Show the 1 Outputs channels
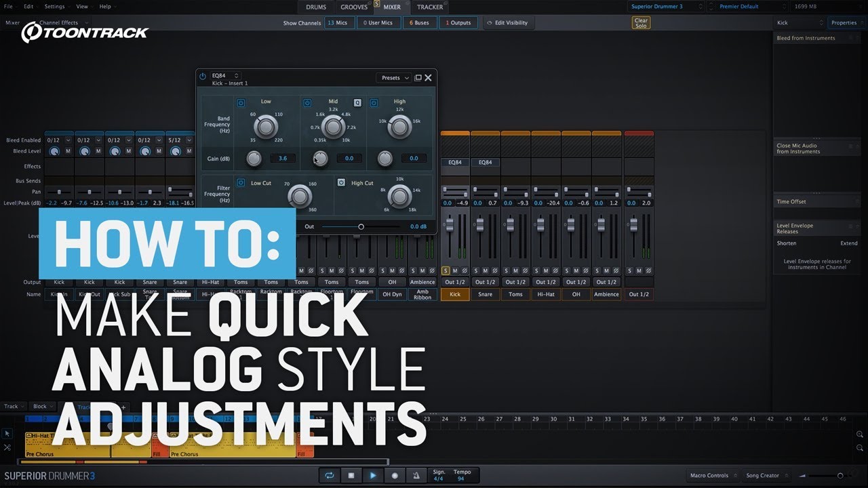868x488 pixels. point(458,23)
